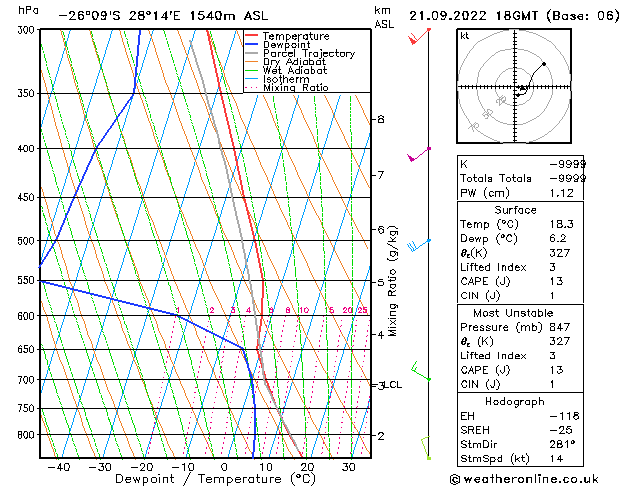The image size is (629, 486).
Task: Click the Hodograph section header
Action: tap(515, 401)
